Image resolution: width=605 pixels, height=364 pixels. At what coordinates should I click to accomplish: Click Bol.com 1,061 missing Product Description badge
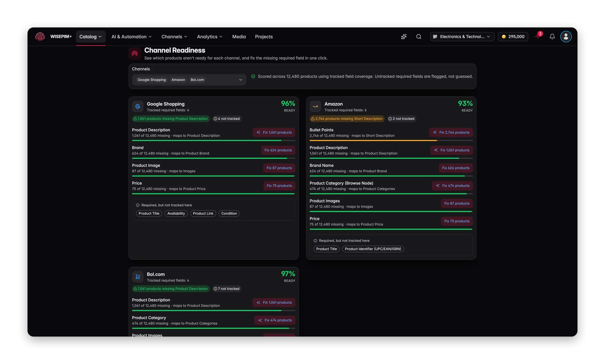[171, 289]
